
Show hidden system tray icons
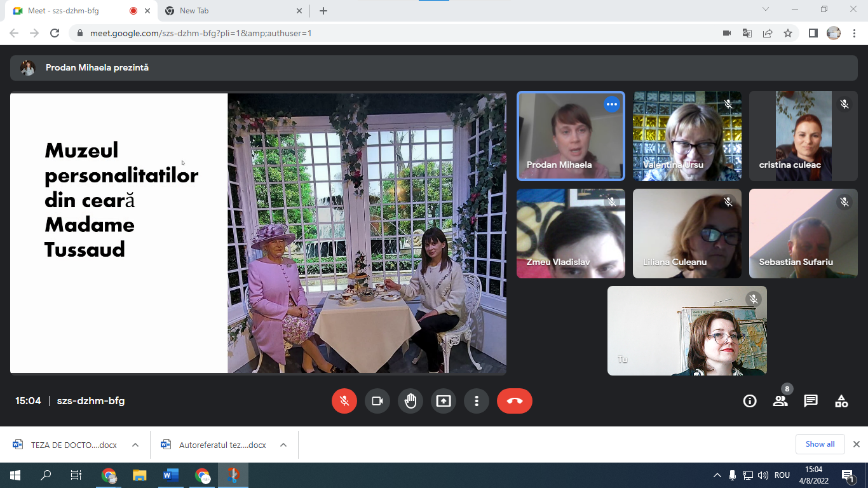[717, 475]
